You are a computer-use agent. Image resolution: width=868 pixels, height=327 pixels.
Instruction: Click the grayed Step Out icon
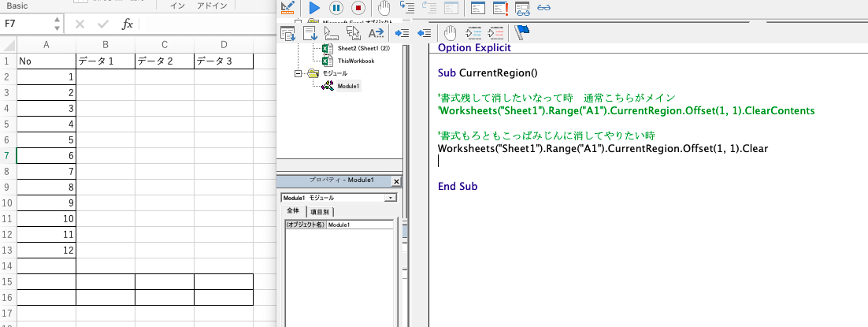[x=429, y=7]
